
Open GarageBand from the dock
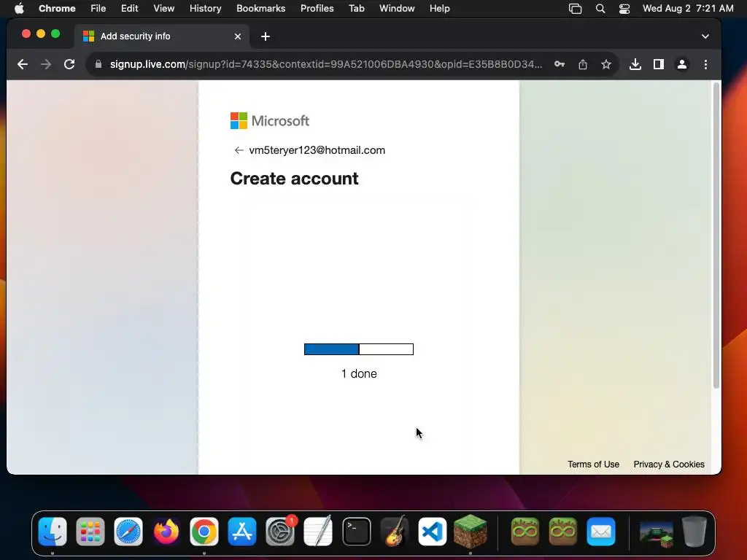pyautogui.click(x=395, y=532)
